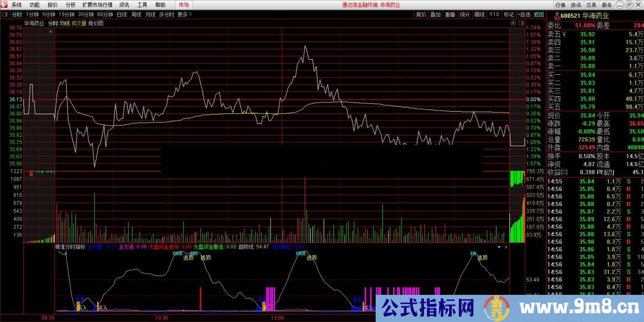Viewport: 644px width, 322px height.
Task: Click the 标记 mark button
Action: coord(509,14)
